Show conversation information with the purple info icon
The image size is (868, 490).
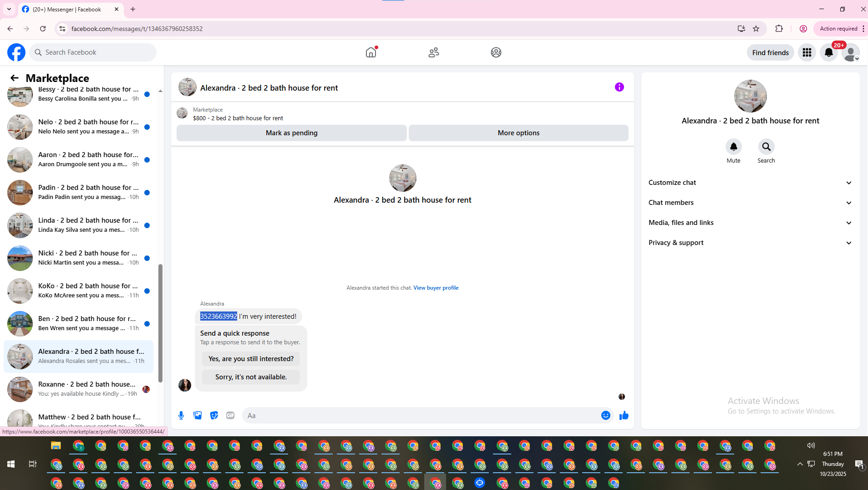click(619, 87)
